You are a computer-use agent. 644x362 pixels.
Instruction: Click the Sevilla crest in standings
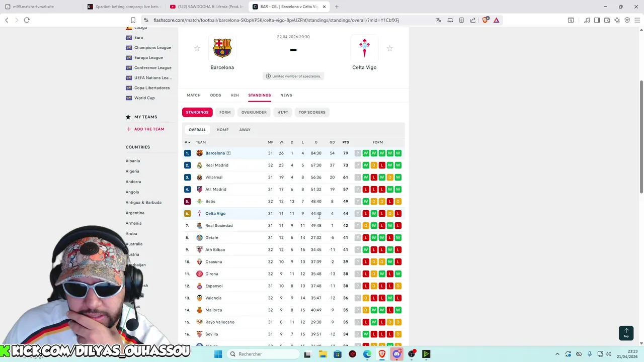199,334
